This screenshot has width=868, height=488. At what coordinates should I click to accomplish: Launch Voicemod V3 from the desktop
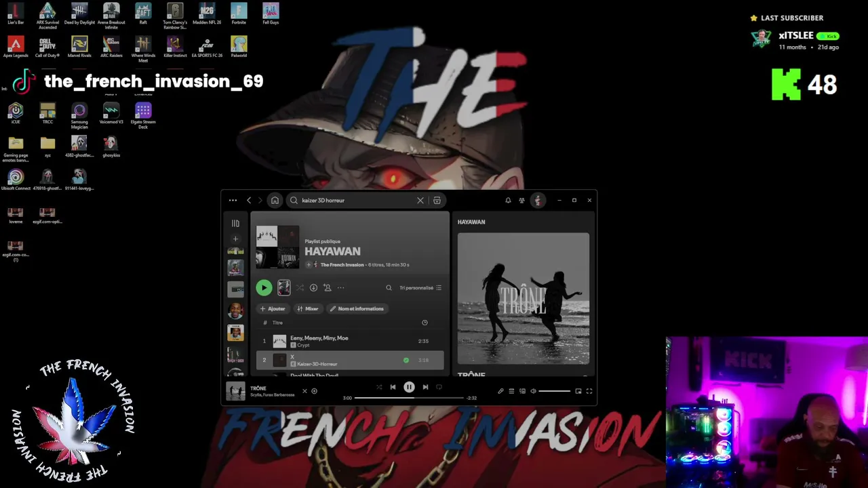point(111,113)
